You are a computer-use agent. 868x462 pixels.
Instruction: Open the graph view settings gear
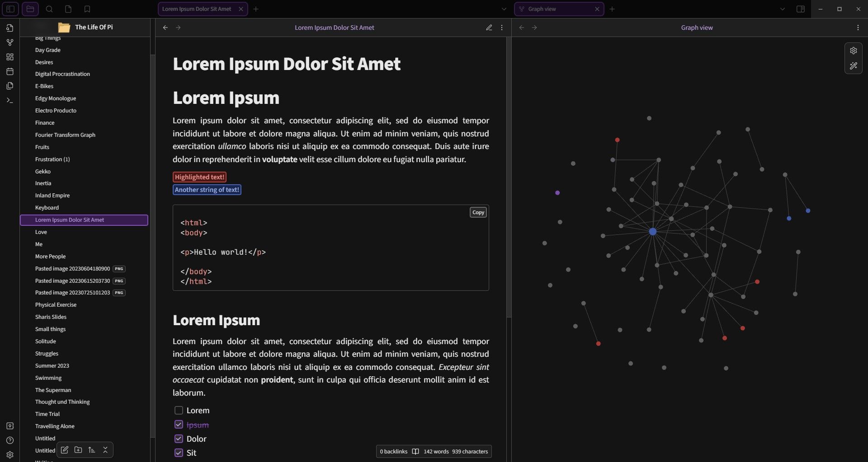854,51
